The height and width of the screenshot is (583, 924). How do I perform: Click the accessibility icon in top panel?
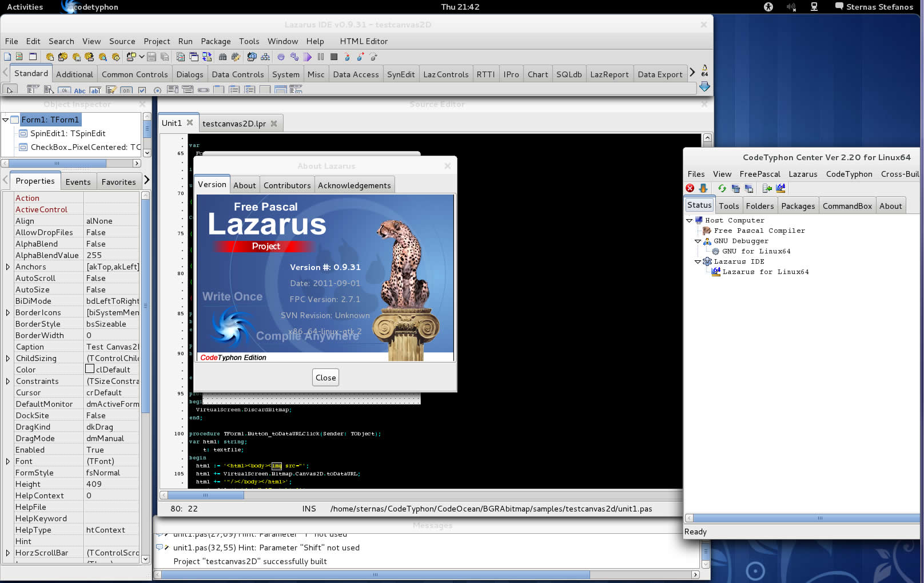pyautogui.click(x=768, y=7)
